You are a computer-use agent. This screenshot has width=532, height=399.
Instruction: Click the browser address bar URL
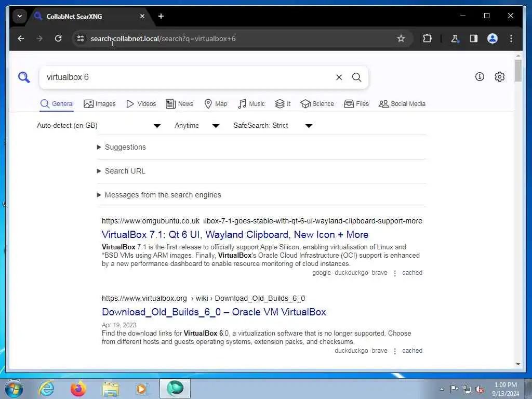click(x=163, y=38)
